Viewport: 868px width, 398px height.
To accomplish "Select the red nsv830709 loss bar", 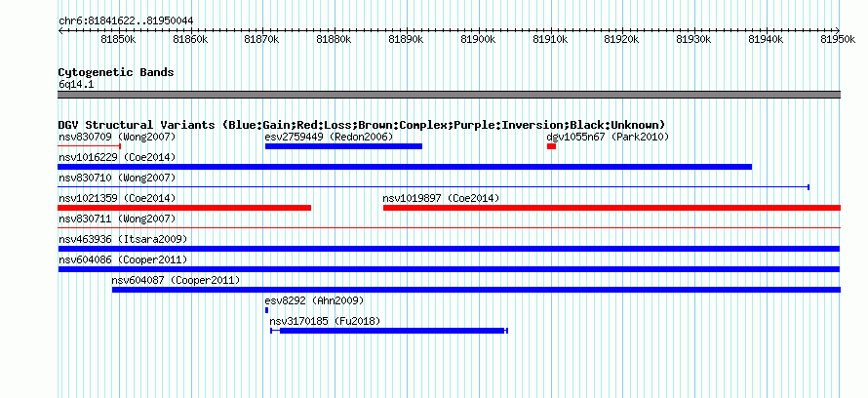I will pyautogui.click(x=90, y=146).
